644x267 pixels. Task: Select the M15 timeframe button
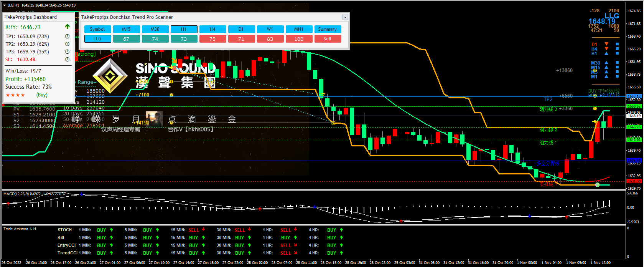click(x=126, y=29)
